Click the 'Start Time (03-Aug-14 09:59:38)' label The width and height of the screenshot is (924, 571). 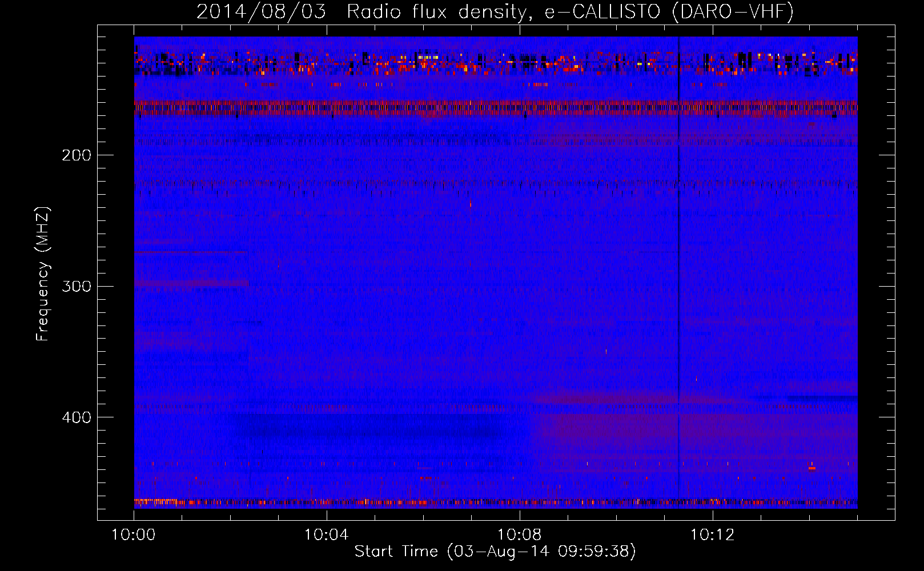pos(495,552)
